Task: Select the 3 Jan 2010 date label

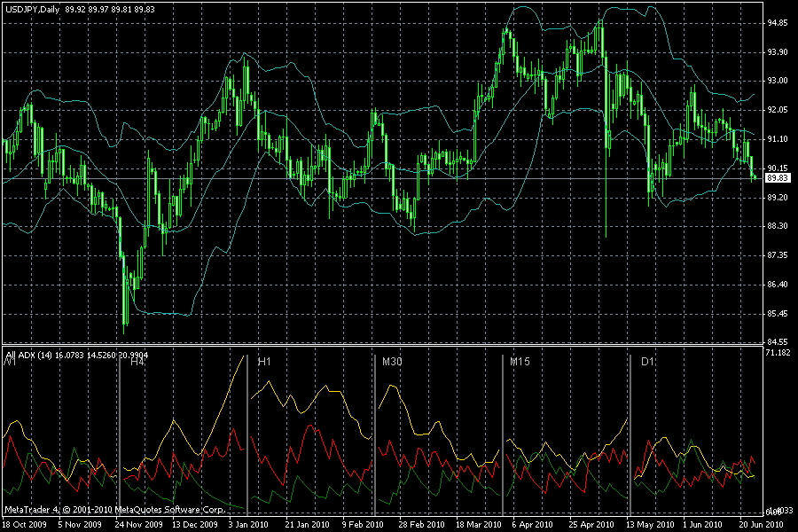Action: tap(248, 524)
